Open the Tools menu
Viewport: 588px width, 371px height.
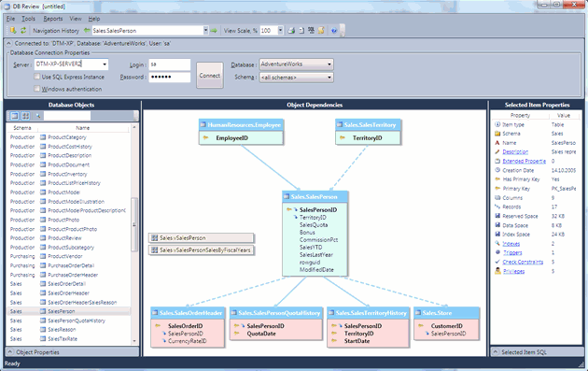28,19
